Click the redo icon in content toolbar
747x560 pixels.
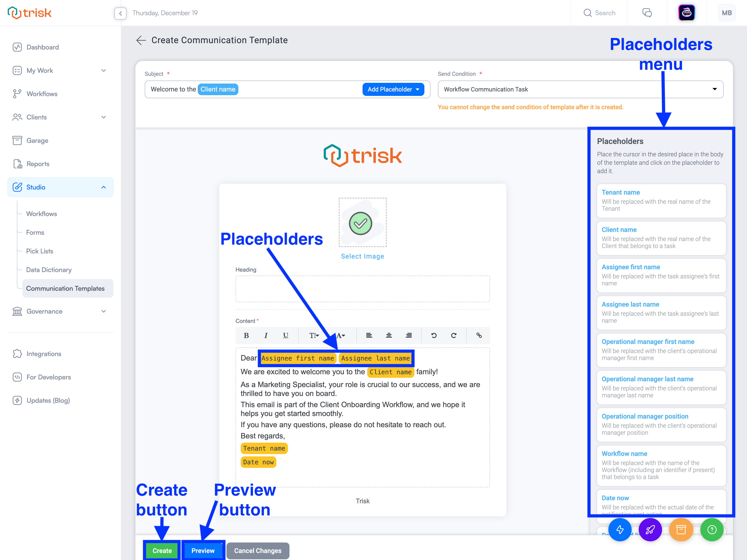pos(454,335)
